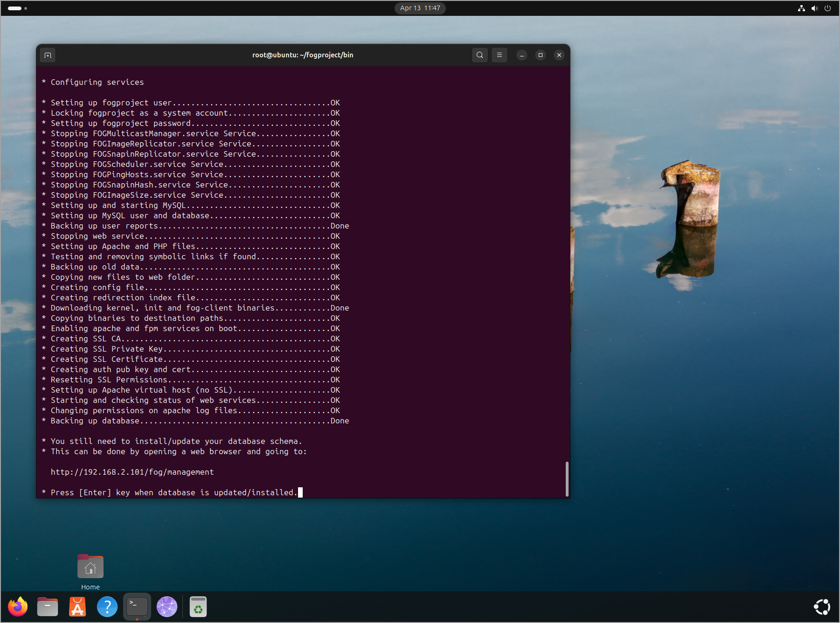Click 'Testing and removing symbolic links' line
Viewport: 840px width, 623px height.
point(191,256)
